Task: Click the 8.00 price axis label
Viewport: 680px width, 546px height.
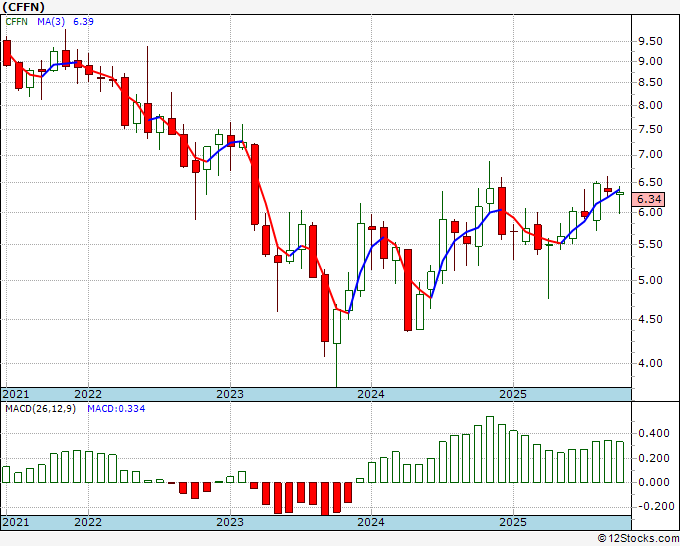Action: [650, 105]
